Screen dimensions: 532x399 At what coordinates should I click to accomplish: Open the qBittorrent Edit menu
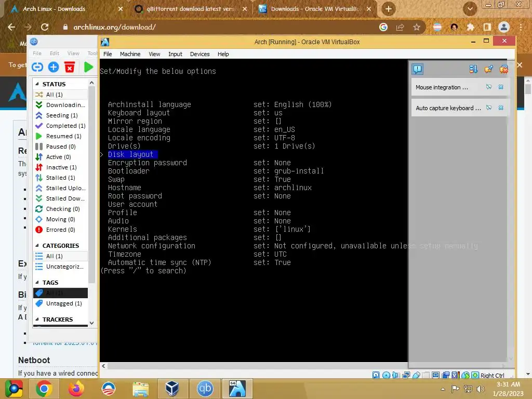click(x=54, y=54)
